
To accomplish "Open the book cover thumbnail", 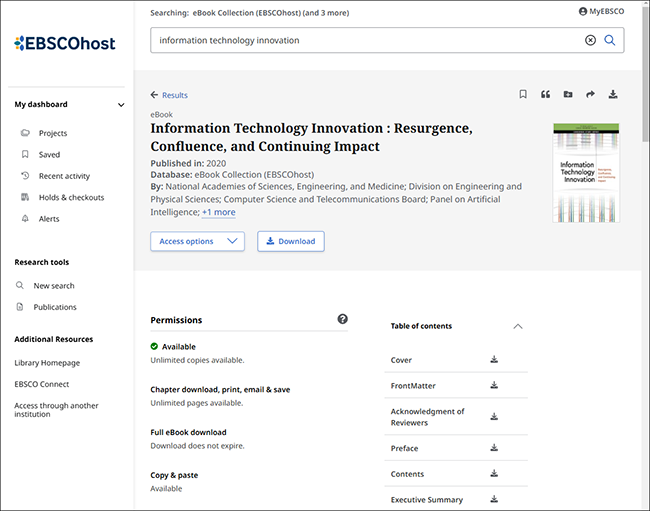I will (x=586, y=172).
